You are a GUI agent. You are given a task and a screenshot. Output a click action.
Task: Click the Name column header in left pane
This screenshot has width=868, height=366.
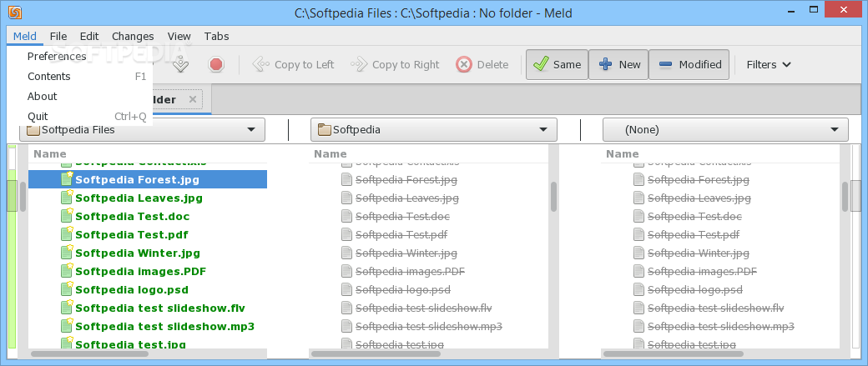click(x=50, y=153)
